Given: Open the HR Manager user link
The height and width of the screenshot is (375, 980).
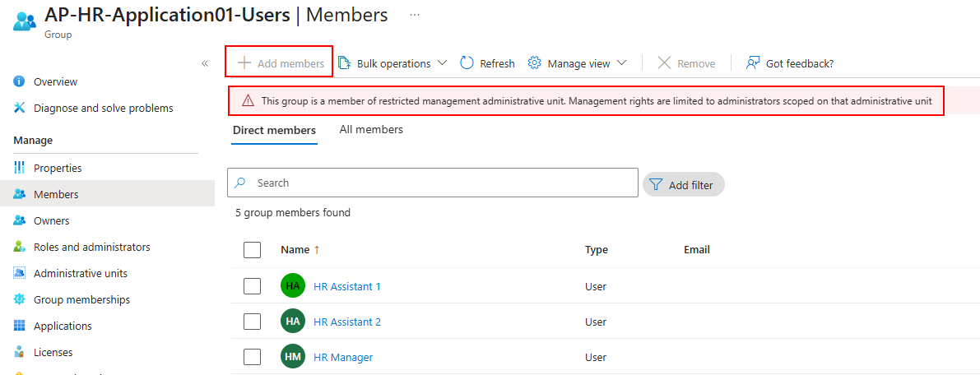Looking at the screenshot, I should point(343,358).
